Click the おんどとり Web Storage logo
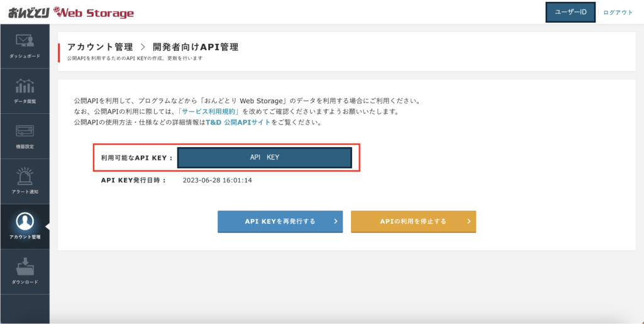Viewport: 644px width, 324px height. click(71, 13)
